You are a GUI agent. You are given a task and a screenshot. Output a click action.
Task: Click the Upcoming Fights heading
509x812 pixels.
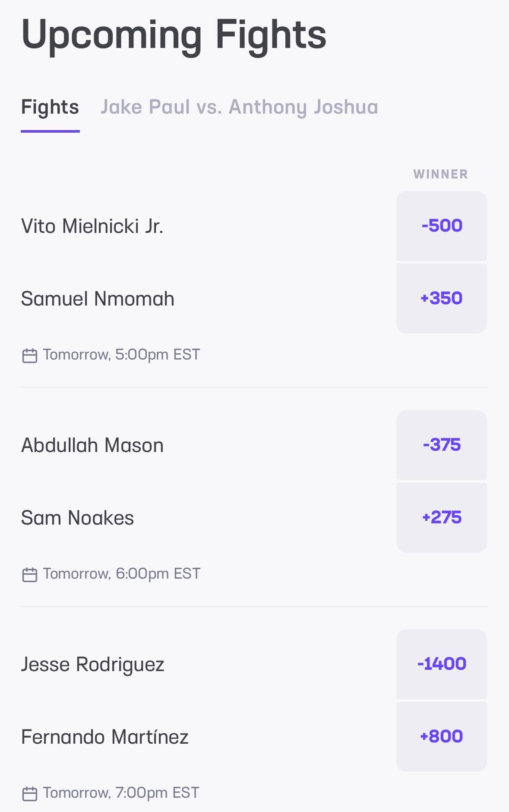click(174, 35)
